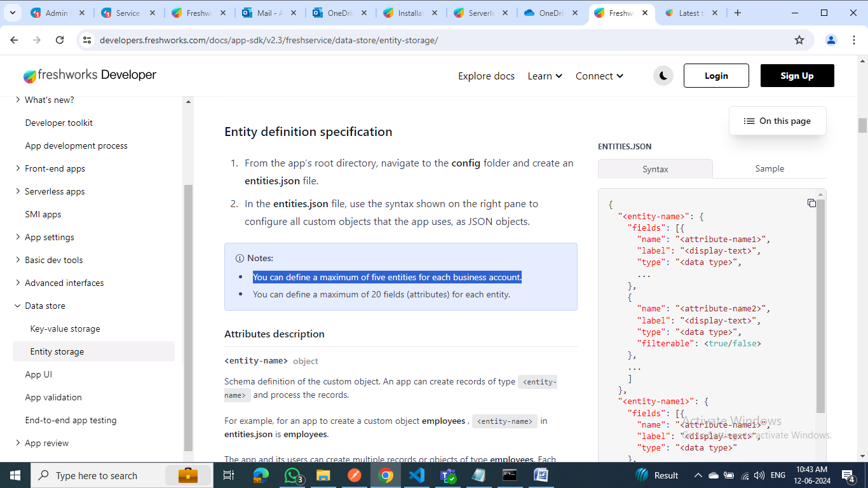Click the page vertical scrollbar thumb
This screenshot has height=488, width=868.
click(862, 125)
